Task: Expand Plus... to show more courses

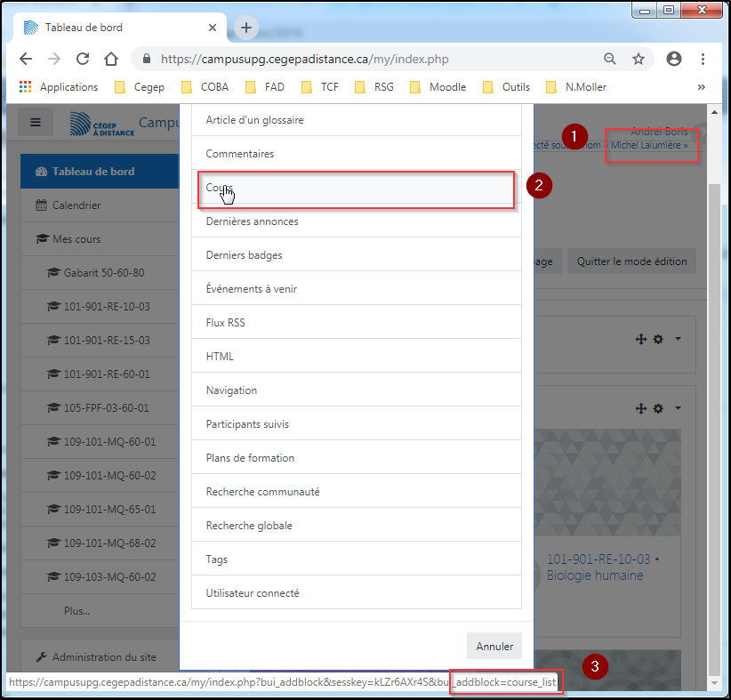Action: (76, 611)
